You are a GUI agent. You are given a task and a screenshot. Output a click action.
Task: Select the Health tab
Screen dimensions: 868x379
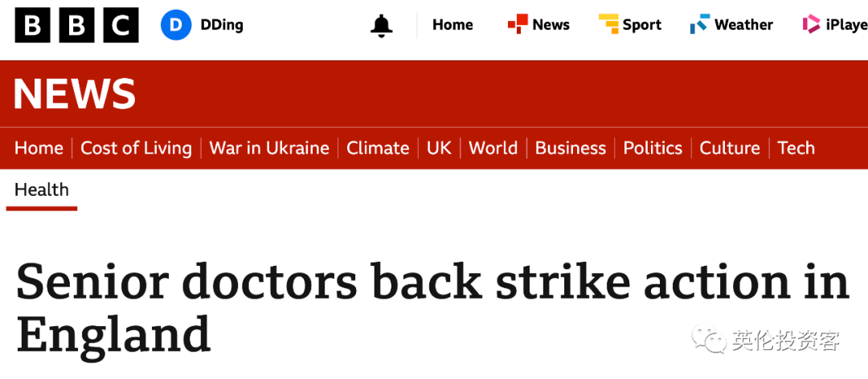42,190
